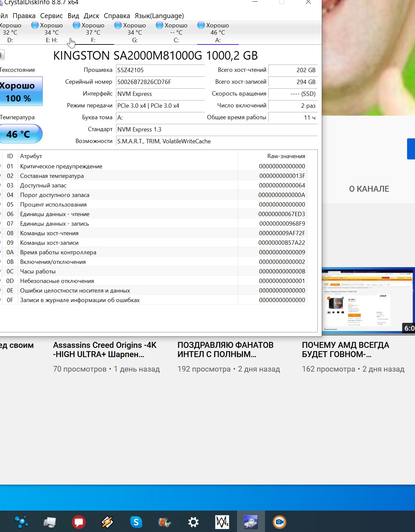Click the blue orb for drive A:
Screen dimensions: 415x532
point(201,25)
